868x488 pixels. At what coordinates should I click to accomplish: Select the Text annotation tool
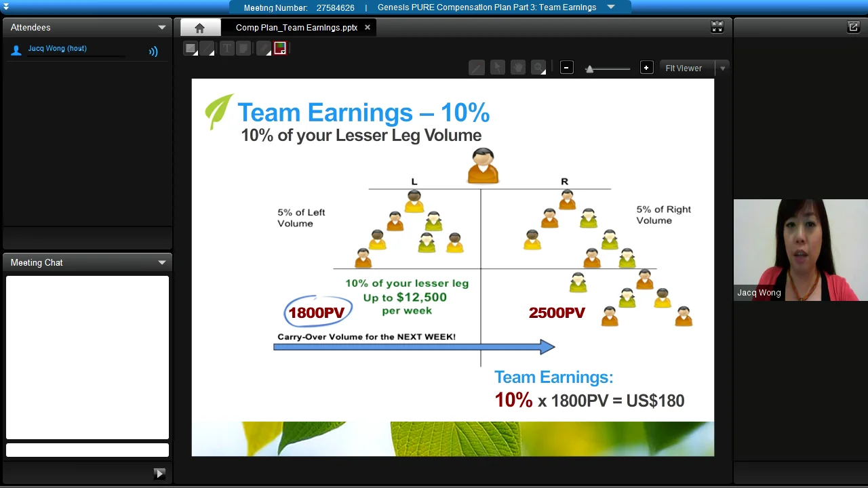pos(226,49)
